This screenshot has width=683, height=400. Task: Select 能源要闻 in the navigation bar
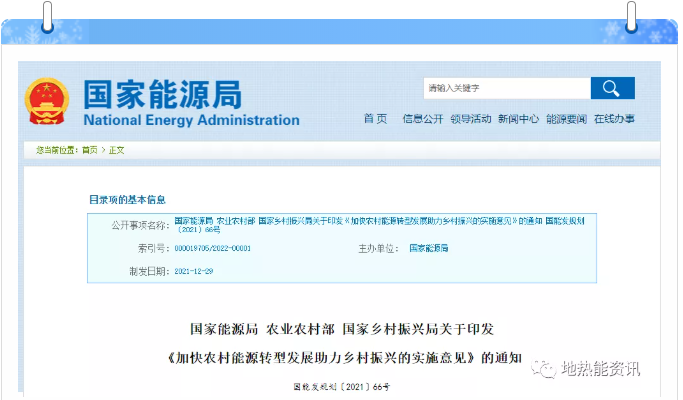566,119
